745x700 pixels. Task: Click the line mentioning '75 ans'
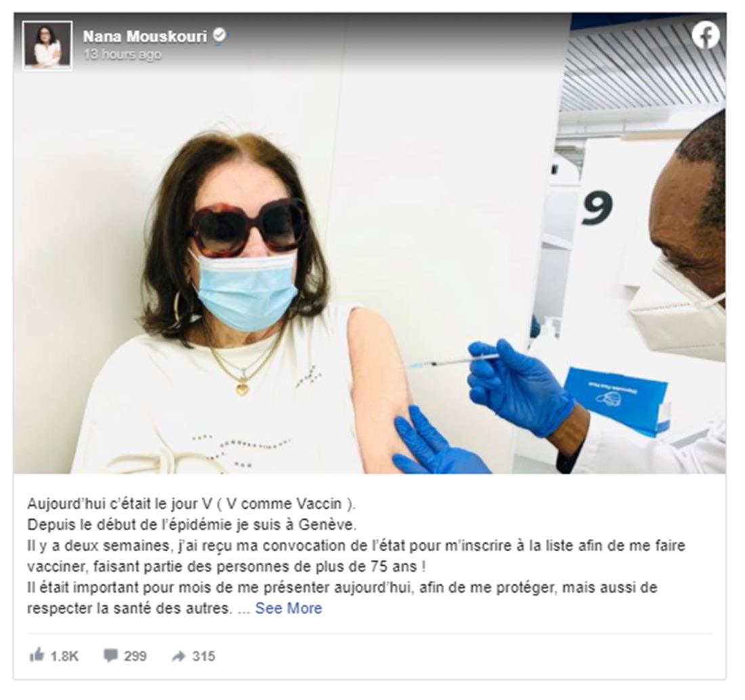tap(226, 567)
